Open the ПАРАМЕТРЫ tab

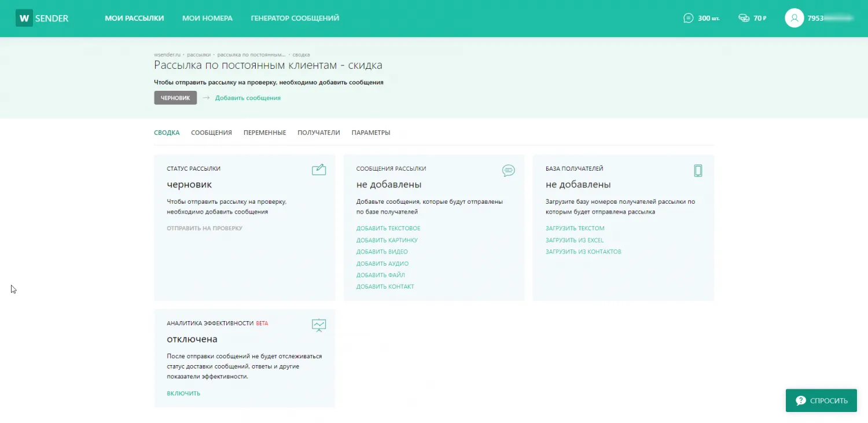pos(370,133)
